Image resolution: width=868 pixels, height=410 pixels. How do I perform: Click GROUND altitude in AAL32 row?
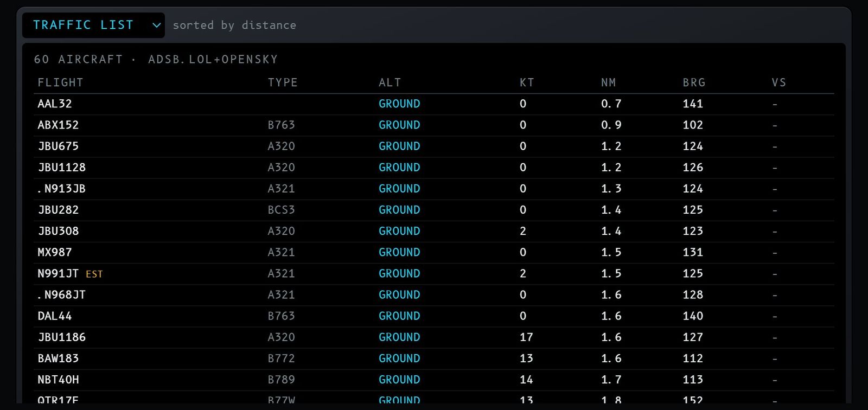[399, 104]
